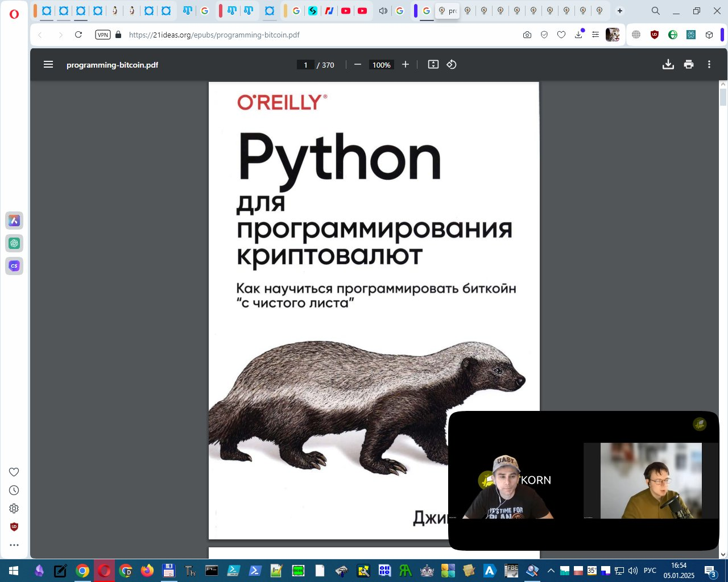The height and width of the screenshot is (582, 728).
Task: Open the PDF viewer sidebar menu
Action: click(48, 65)
